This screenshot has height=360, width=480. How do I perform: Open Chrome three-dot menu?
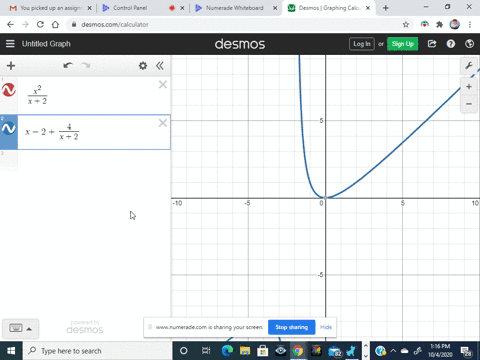coord(470,25)
